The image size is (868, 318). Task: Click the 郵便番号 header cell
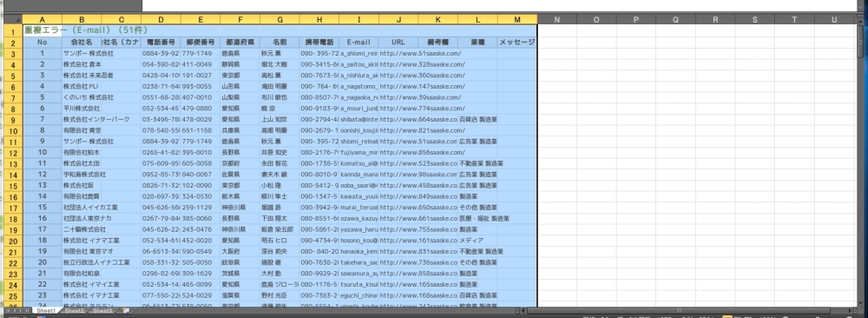[x=201, y=42]
